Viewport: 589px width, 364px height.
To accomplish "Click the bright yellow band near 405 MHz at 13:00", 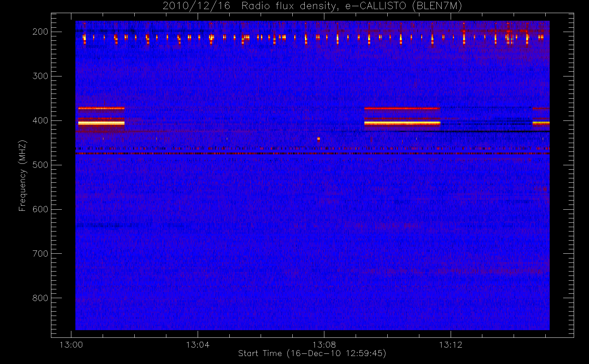I will pyautogui.click(x=101, y=123).
